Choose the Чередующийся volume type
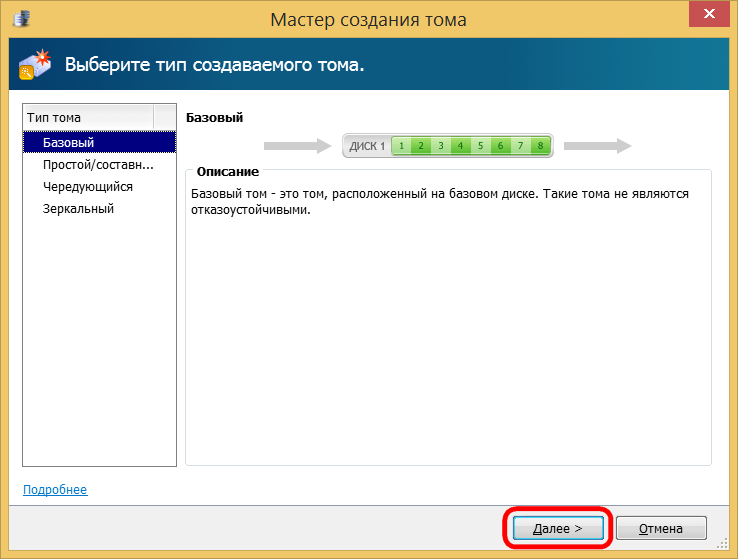Image resolution: width=738 pixels, height=559 pixels. pos(87,187)
